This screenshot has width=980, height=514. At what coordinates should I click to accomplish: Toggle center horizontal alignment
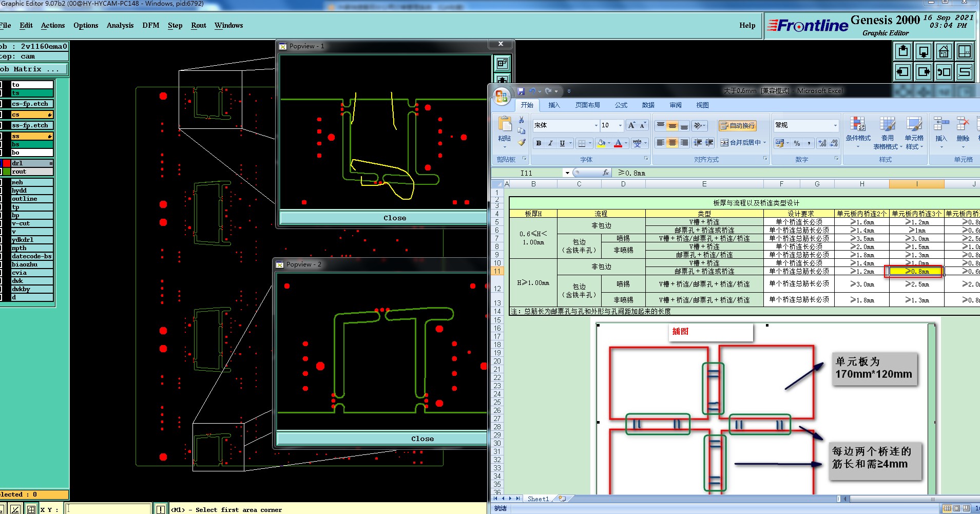click(x=672, y=143)
